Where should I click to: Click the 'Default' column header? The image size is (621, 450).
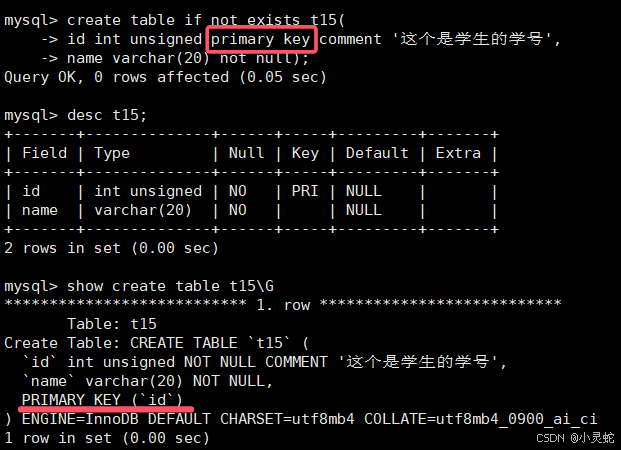[377, 153]
